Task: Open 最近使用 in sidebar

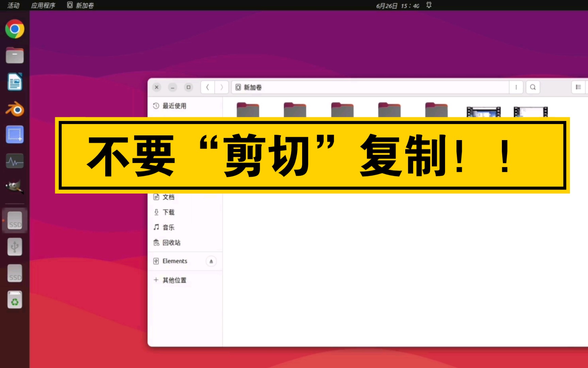Action: pos(185,106)
